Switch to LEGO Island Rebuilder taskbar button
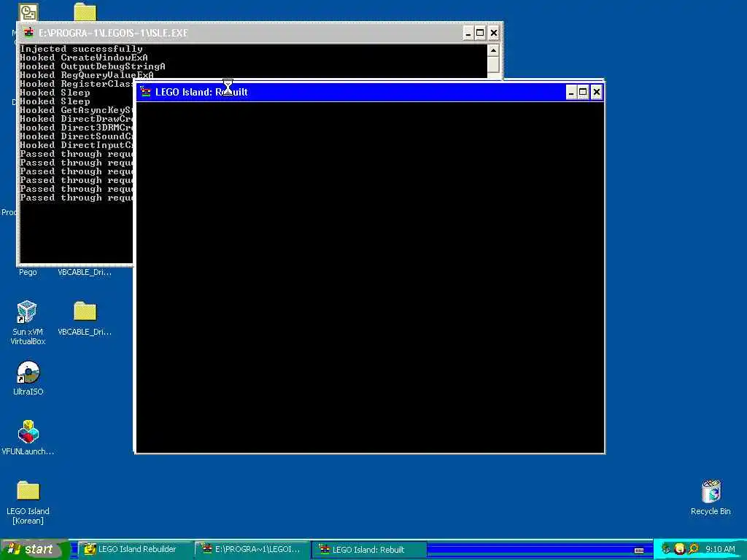 [134, 549]
